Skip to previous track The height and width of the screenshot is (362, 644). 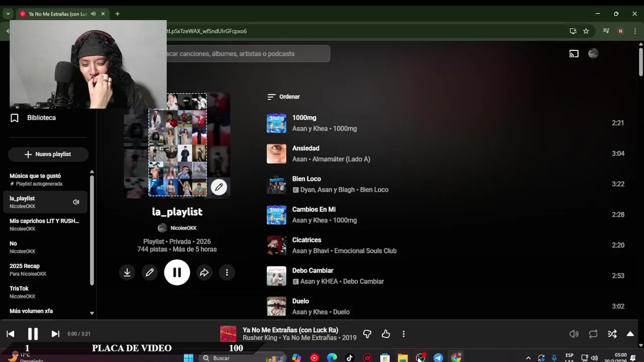10,334
